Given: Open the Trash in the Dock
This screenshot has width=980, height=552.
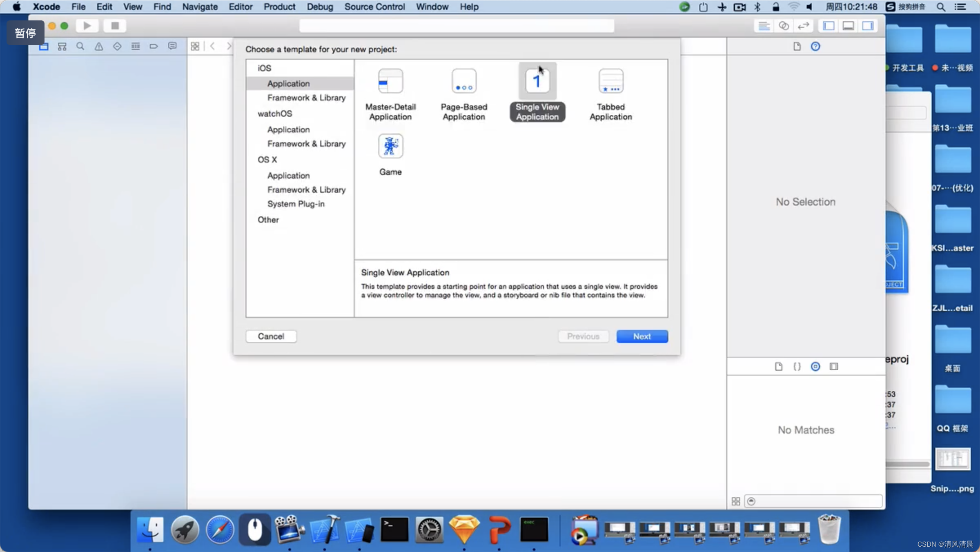Looking at the screenshot, I should (x=829, y=529).
